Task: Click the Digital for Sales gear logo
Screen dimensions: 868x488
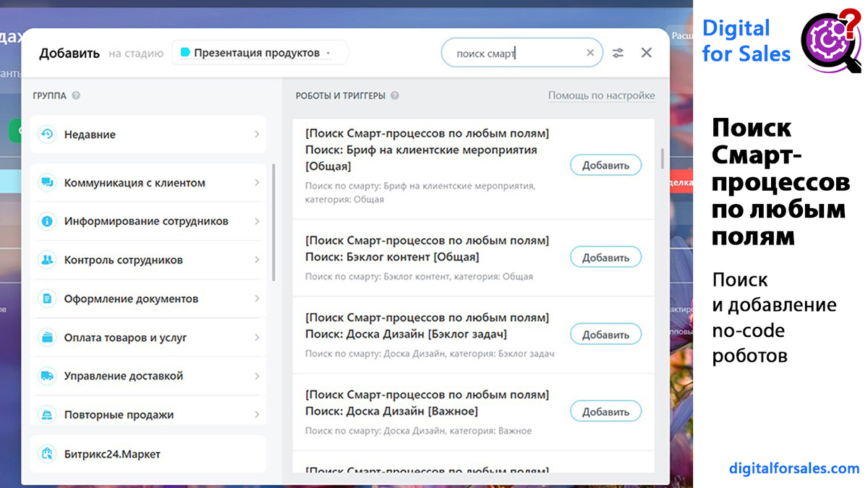Action: tap(830, 43)
